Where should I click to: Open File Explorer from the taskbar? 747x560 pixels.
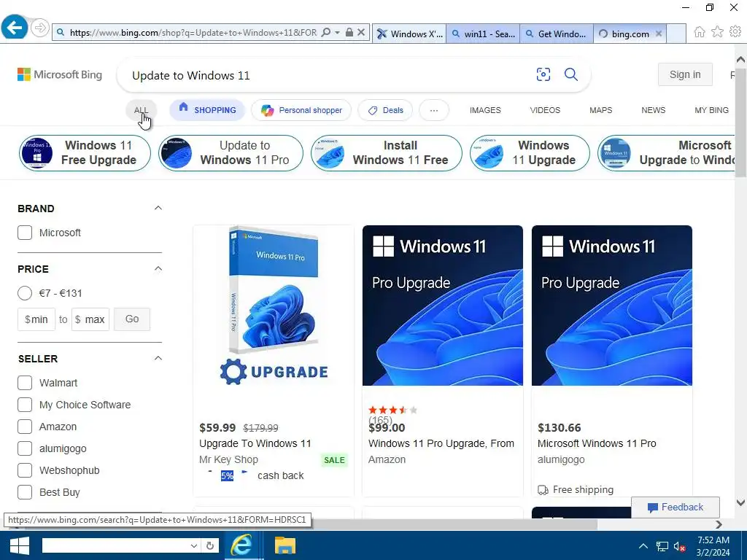click(x=285, y=545)
